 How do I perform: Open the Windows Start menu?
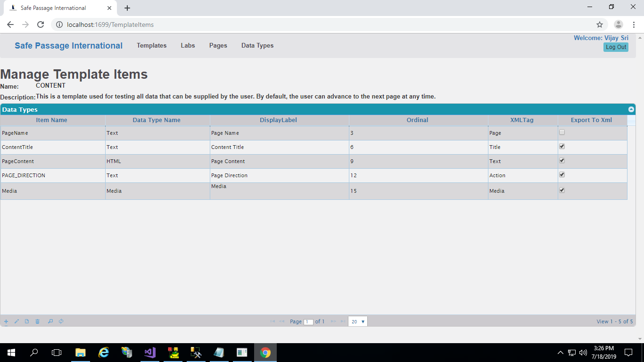coord(11,353)
